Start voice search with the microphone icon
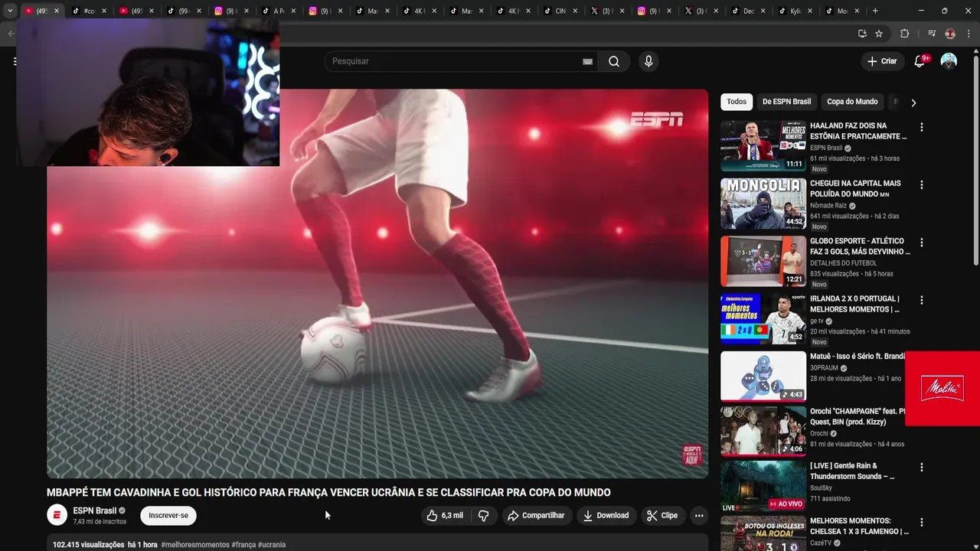The height and width of the screenshot is (551, 980). (648, 61)
